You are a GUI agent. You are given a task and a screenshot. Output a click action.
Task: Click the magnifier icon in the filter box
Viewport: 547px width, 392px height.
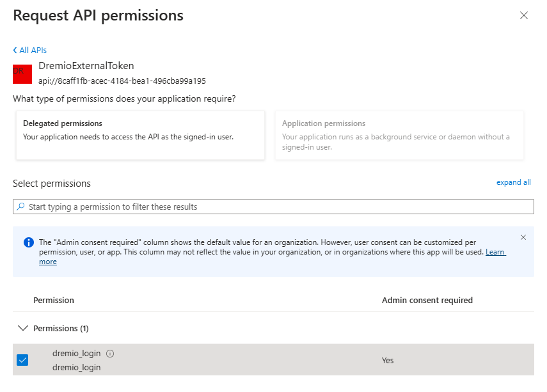(20, 207)
